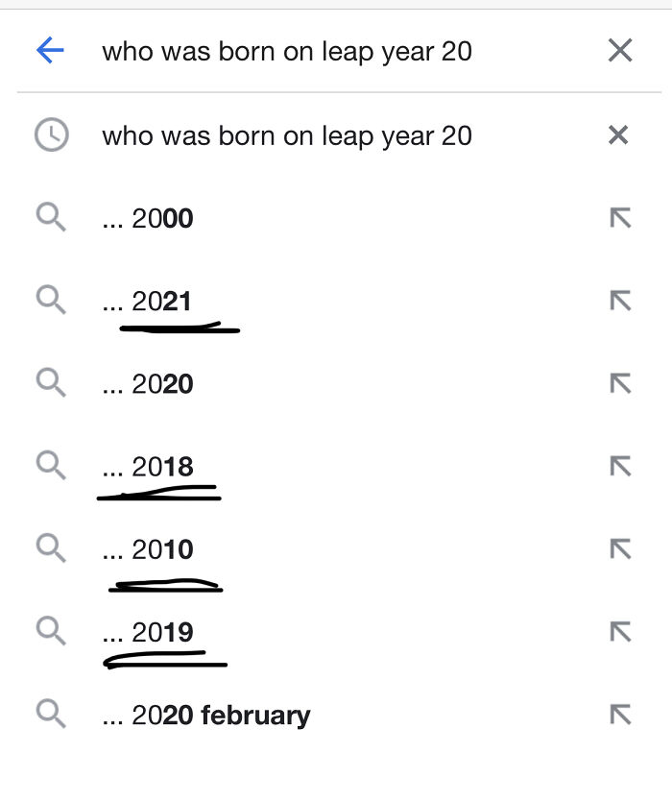672x802 pixels.
Task: Clear the search query with the top X
Action: 620,50
